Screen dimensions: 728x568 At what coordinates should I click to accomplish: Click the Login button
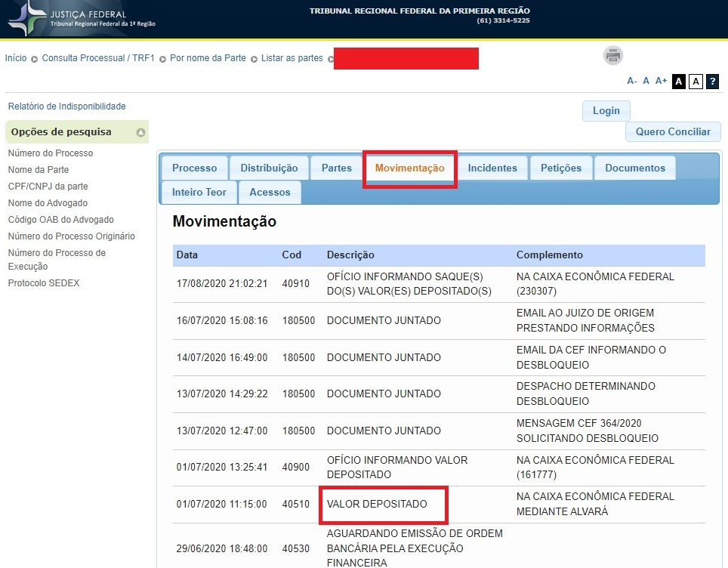606,110
